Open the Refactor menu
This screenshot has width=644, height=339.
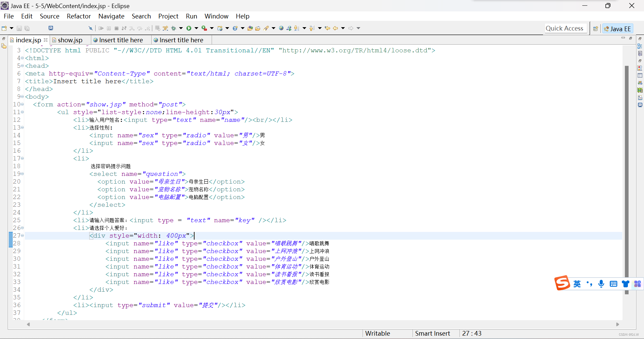(x=78, y=16)
